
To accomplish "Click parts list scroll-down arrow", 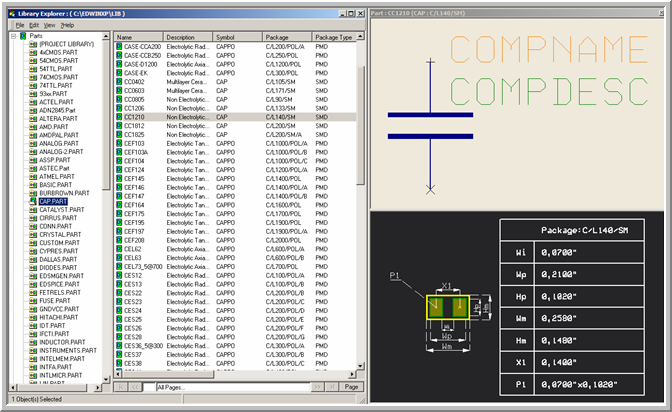I will 360,366.
